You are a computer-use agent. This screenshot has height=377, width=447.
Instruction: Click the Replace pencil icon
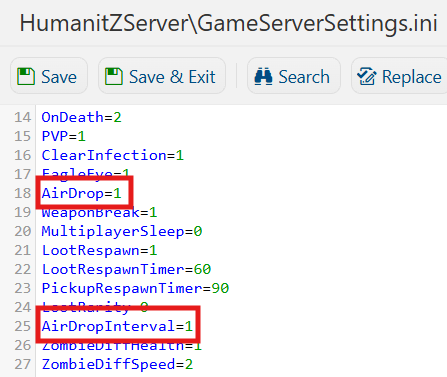point(367,76)
